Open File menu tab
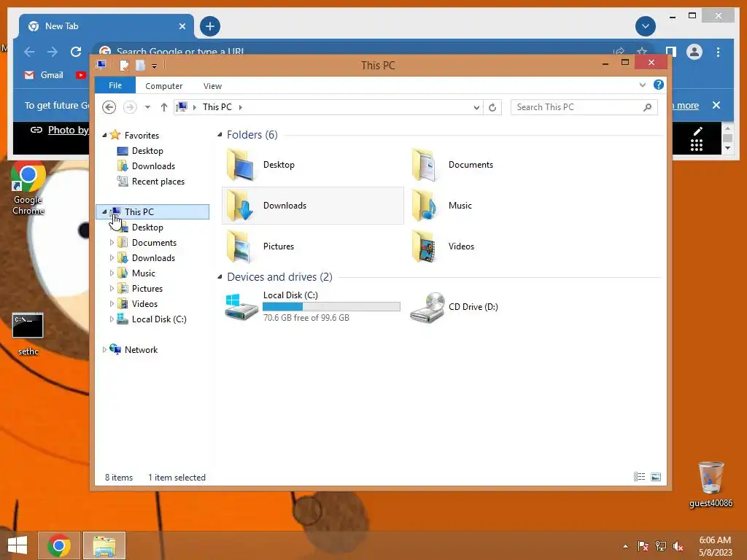 click(x=115, y=85)
